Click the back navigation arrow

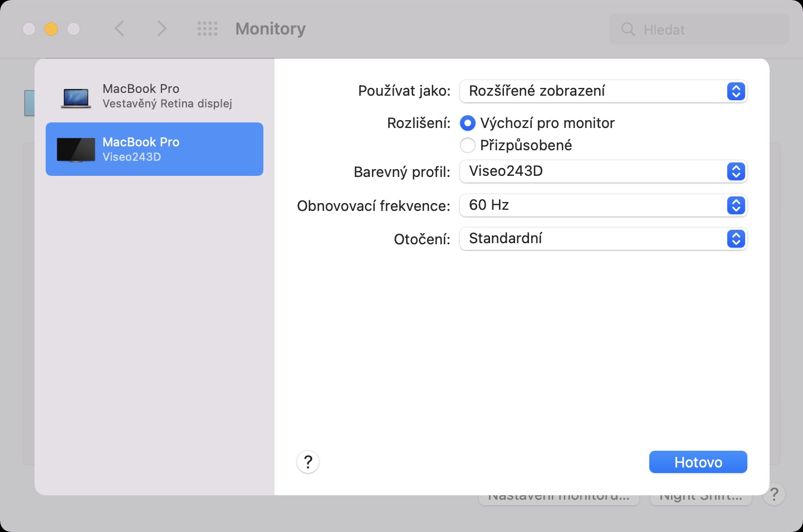pyautogui.click(x=119, y=28)
